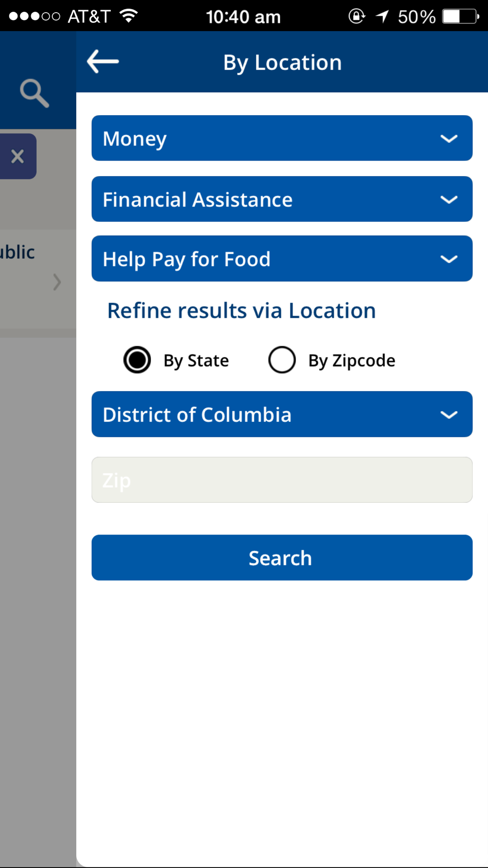Select the By State radio button
The width and height of the screenshot is (488, 868).
[137, 360]
